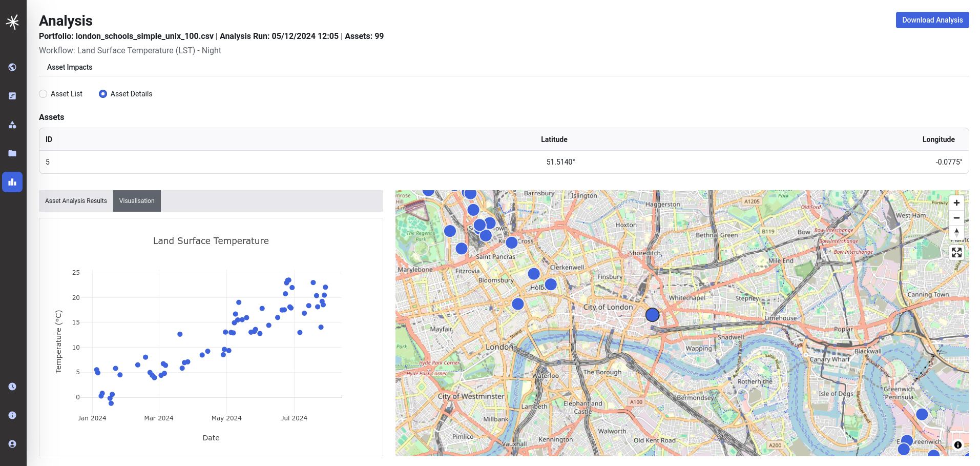Click the Workflow Land Surface Temperature text
980x466 pixels.
[x=130, y=50]
